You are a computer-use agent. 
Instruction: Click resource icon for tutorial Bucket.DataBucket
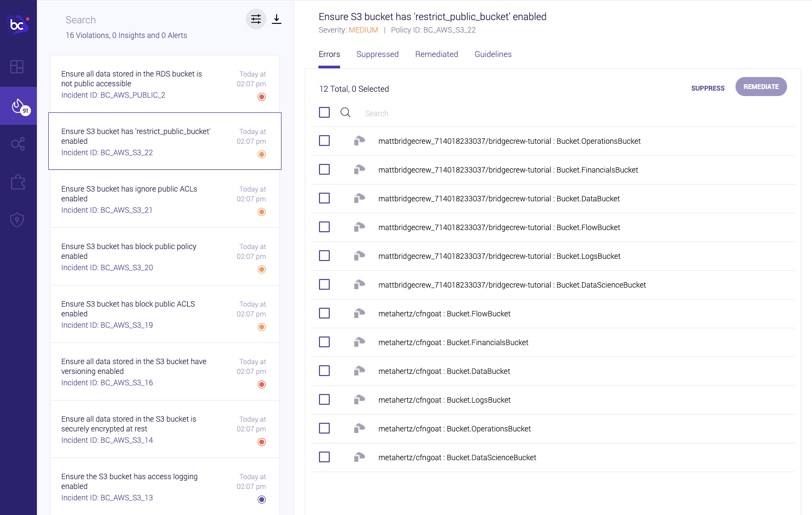[359, 199]
